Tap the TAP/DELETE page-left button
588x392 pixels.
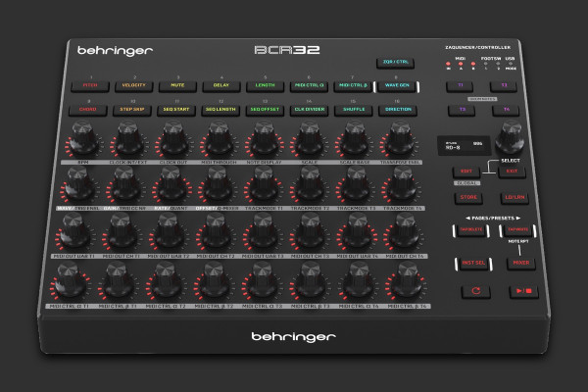point(471,230)
